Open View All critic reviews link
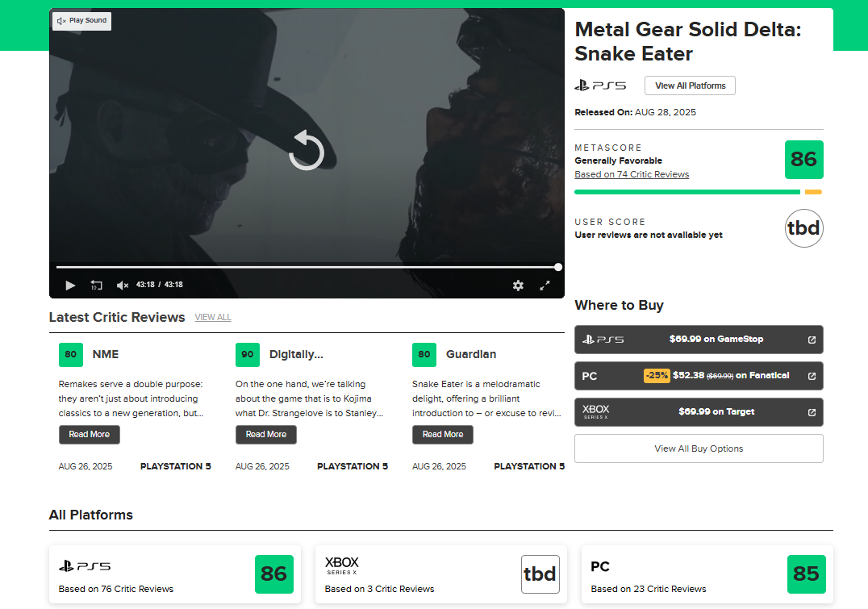Screen dimensions: 868x609 point(213,317)
